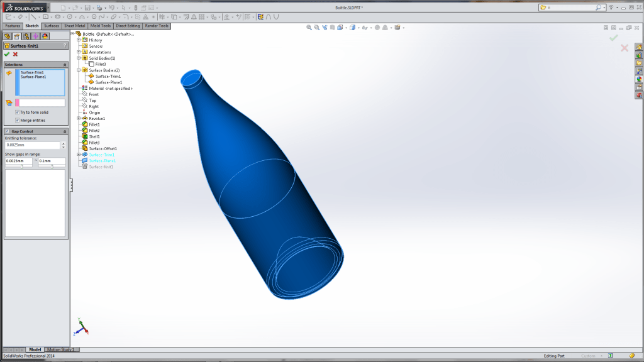Select Surface-Offset1 in the feature tree
The image size is (644, 362).
pyautogui.click(x=103, y=148)
